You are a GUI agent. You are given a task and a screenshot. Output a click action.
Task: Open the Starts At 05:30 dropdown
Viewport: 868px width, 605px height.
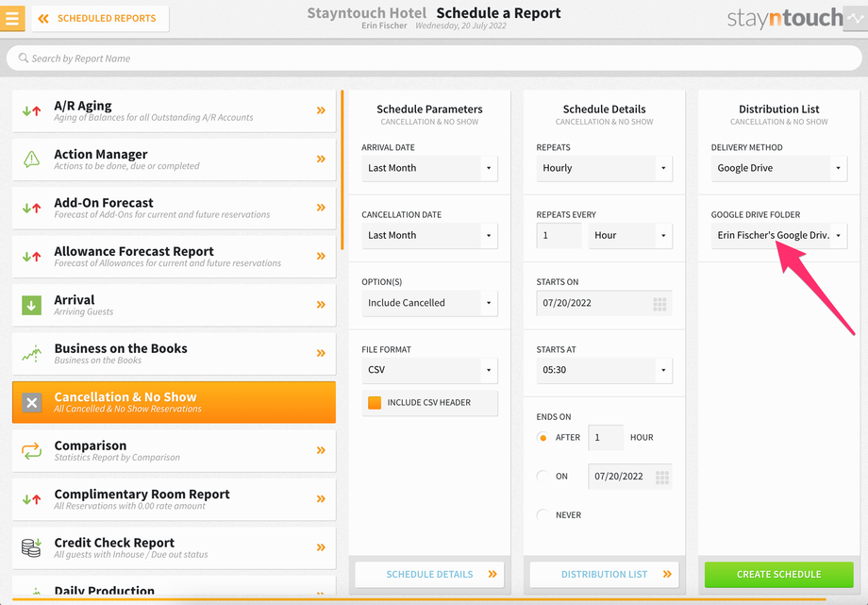click(x=604, y=370)
